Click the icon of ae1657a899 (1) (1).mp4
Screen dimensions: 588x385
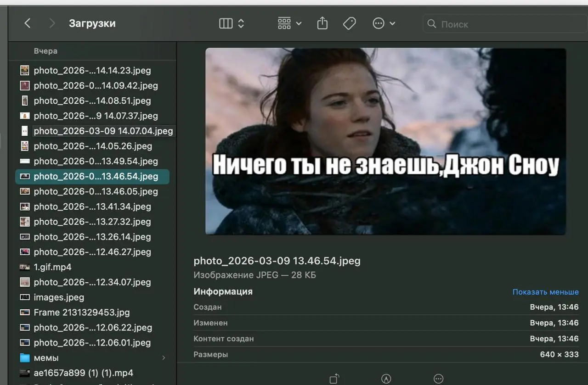pos(25,373)
